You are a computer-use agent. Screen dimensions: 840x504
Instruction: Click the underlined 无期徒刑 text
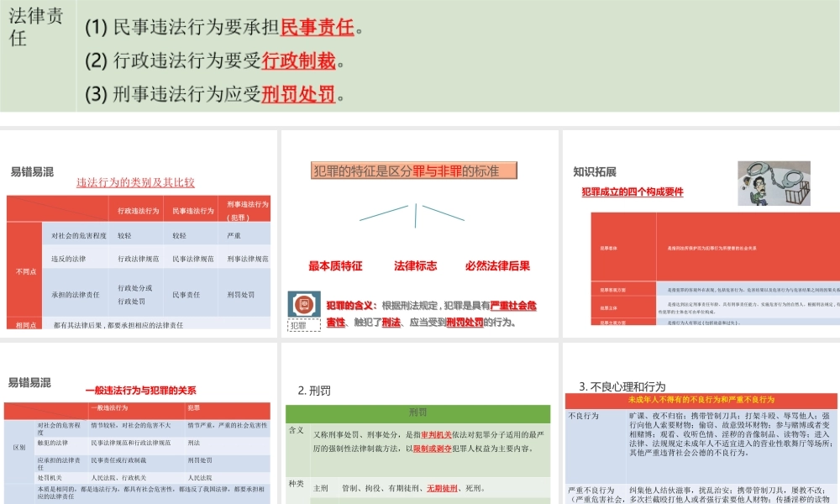coord(443,488)
